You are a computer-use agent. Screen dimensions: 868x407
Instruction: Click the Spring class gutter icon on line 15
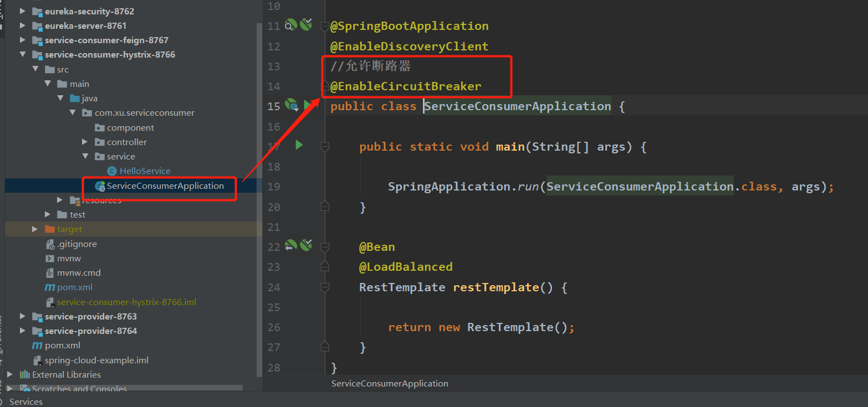coord(292,105)
